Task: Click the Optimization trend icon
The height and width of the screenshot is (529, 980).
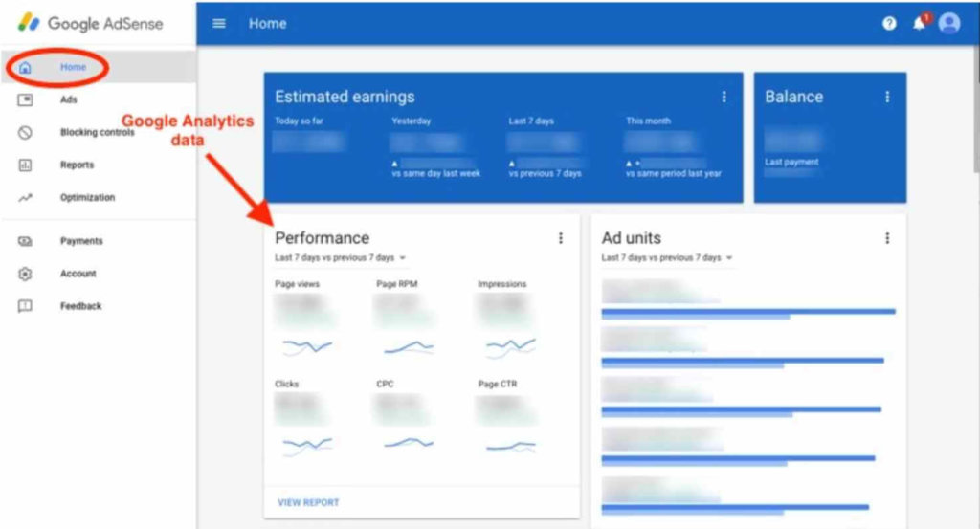Action: (x=26, y=197)
